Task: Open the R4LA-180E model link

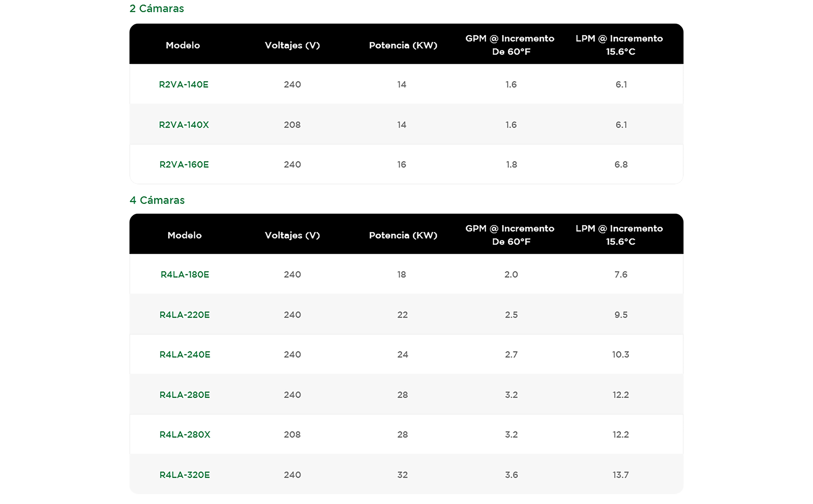Action: (185, 274)
